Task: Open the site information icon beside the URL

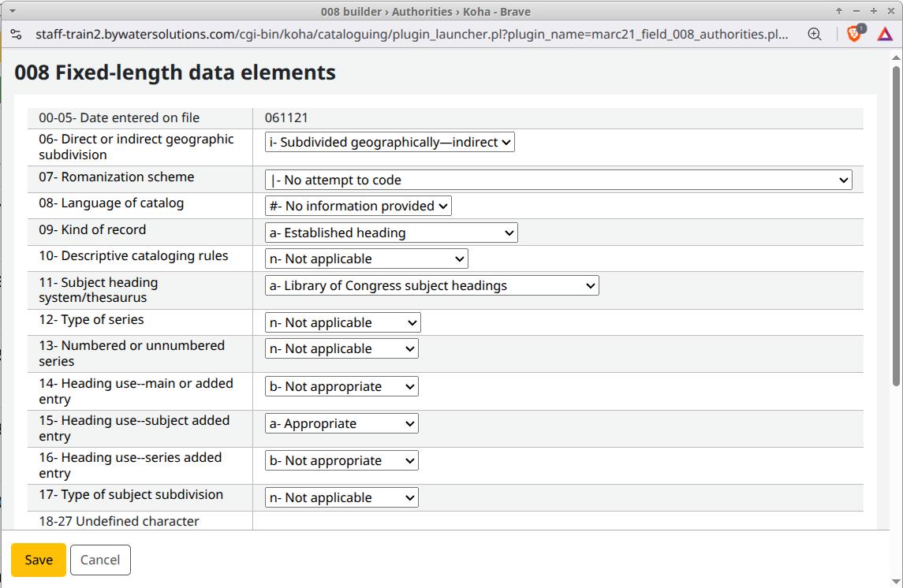Action: click(16, 34)
